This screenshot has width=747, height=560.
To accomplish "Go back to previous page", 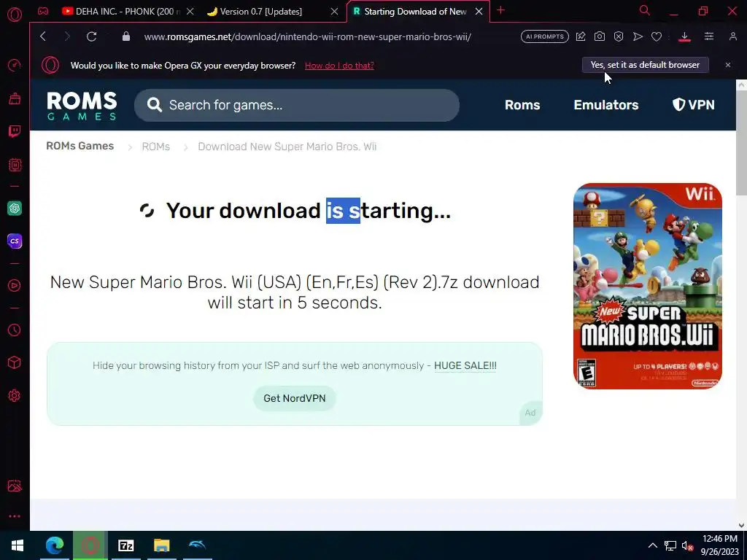I will [43, 36].
